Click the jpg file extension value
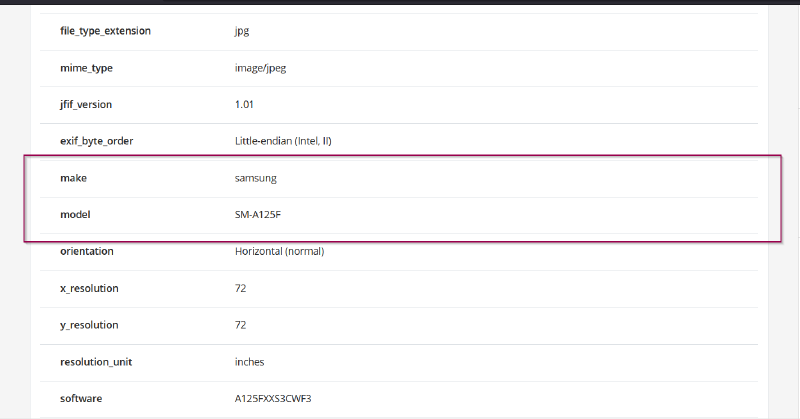The height and width of the screenshot is (419, 800). coord(242,31)
